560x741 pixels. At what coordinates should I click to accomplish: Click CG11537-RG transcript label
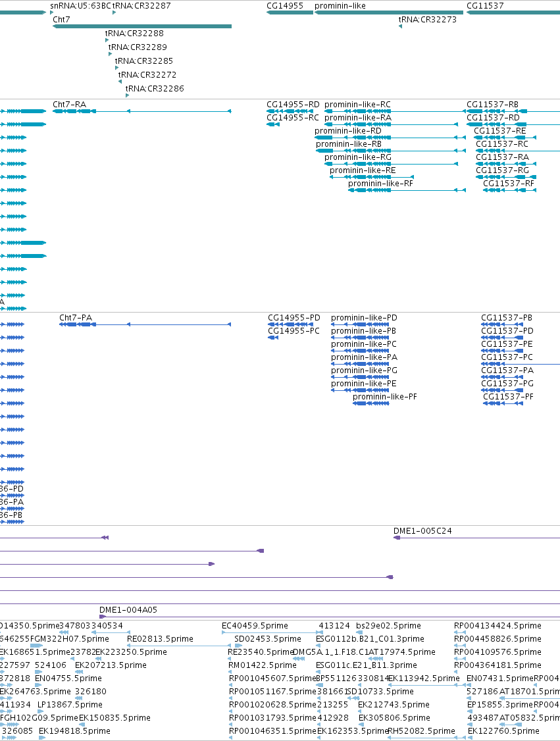pyautogui.click(x=502, y=170)
